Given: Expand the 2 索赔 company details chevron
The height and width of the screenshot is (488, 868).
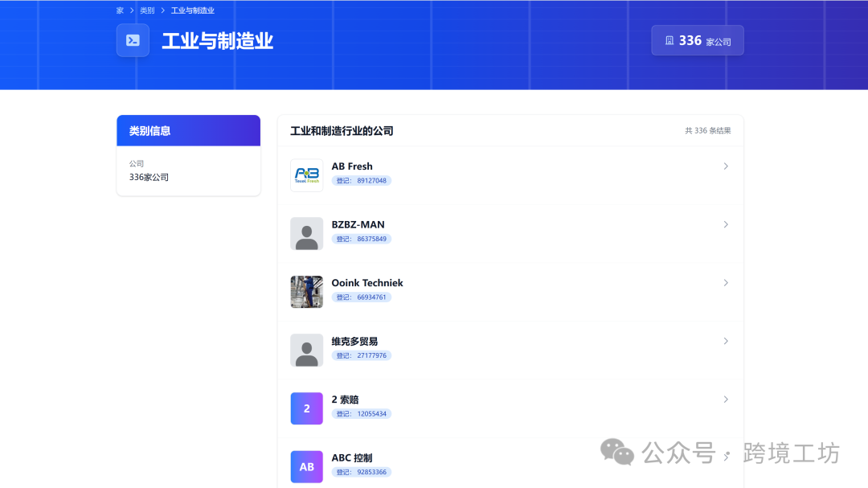Looking at the screenshot, I should tap(726, 399).
